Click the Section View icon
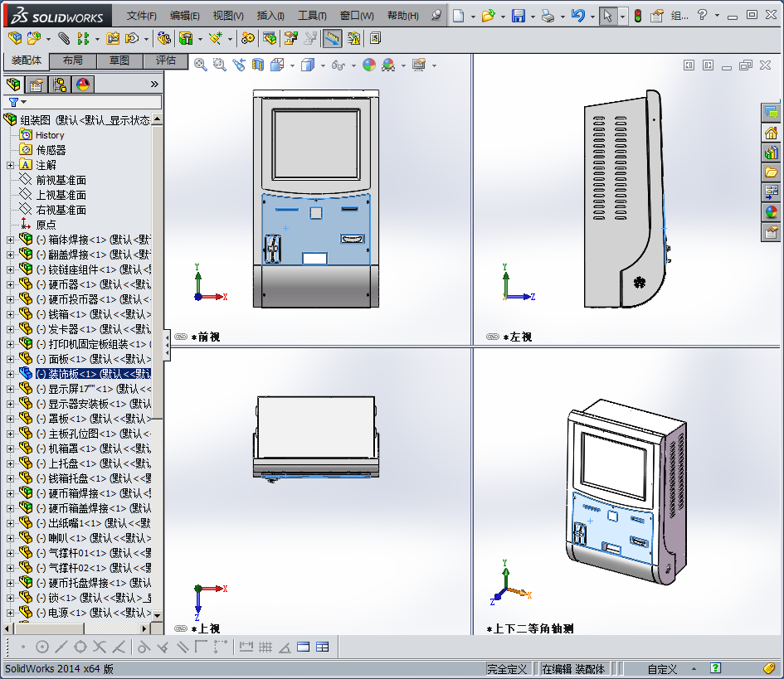Screen dimensions: 784x679 coord(257,65)
